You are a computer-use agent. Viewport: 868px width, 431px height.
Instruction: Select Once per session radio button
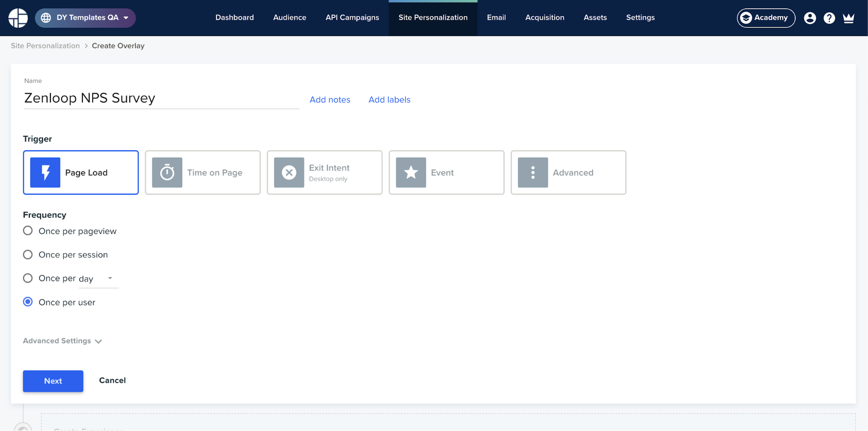(28, 254)
